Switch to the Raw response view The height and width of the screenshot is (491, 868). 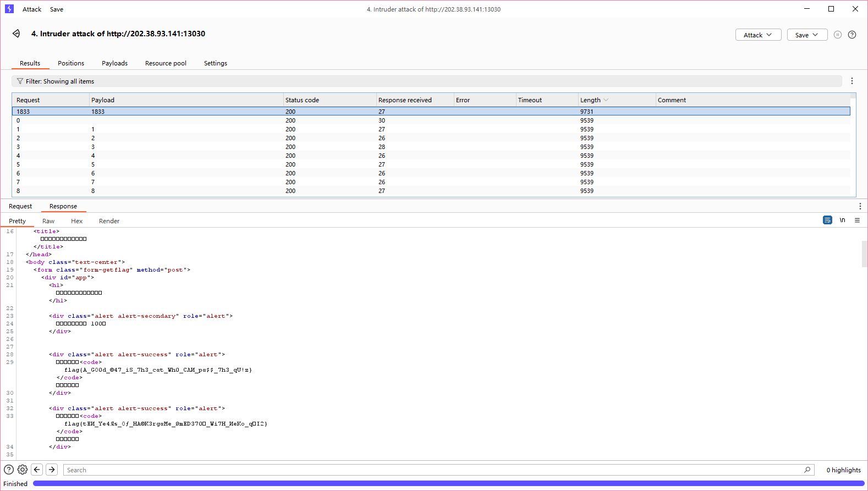[48, 221]
